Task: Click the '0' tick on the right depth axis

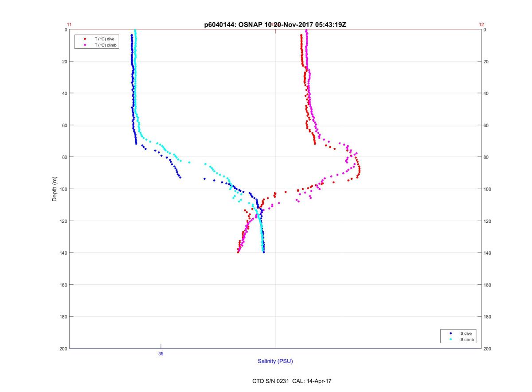Action: click(x=485, y=30)
